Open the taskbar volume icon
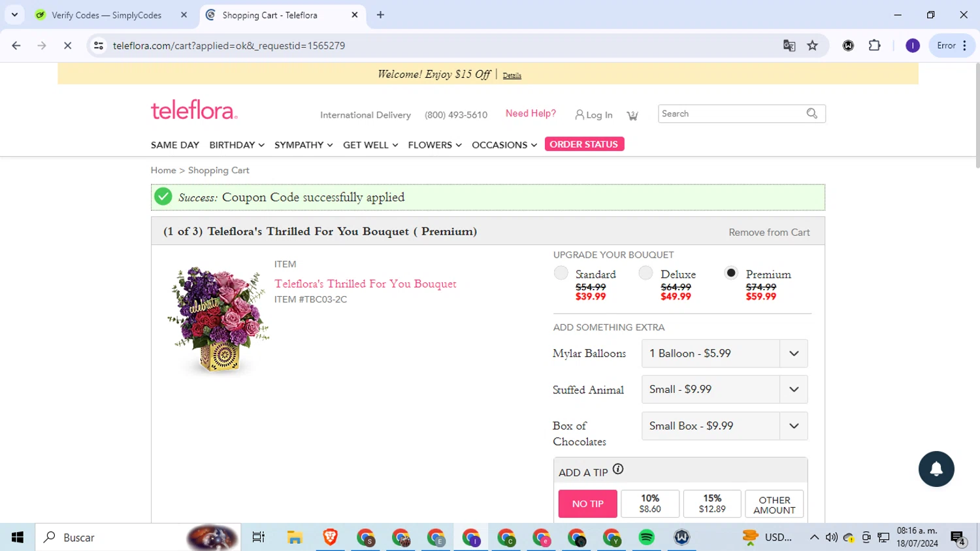The image size is (980, 551). (831, 537)
